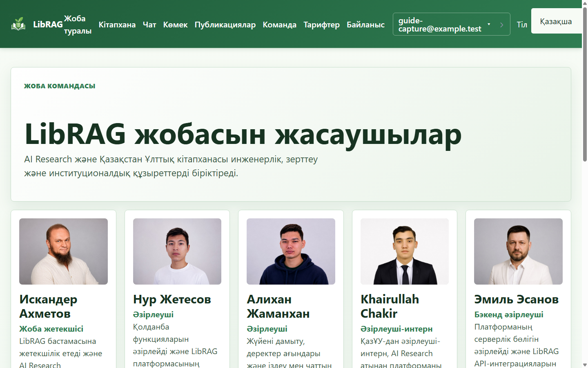
Task: Click the name Эмиль Эсанов
Action: pyautogui.click(x=516, y=299)
